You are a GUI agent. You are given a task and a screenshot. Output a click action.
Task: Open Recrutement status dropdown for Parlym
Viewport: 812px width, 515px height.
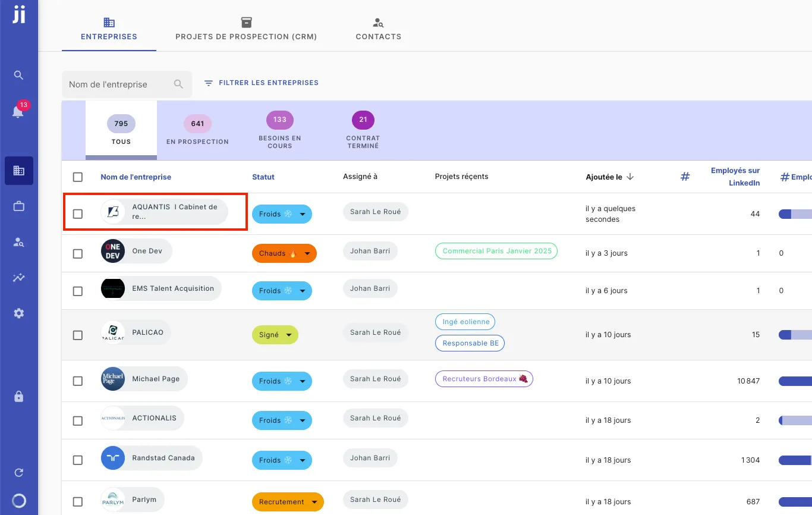[x=314, y=503]
